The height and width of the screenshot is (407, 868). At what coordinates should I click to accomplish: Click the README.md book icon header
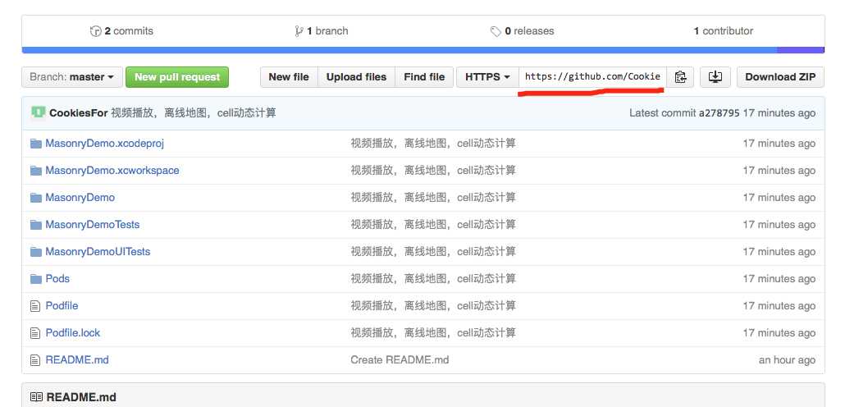pyautogui.click(x=36, y=397)
